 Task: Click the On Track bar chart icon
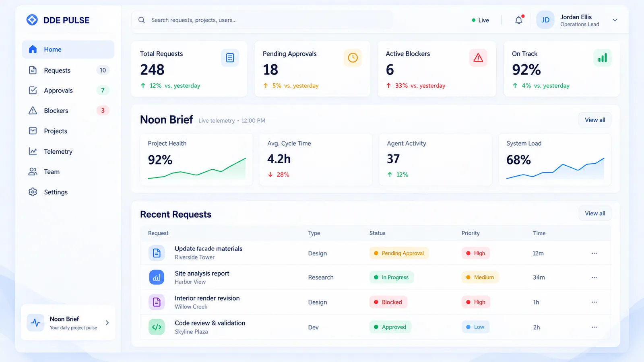pyautogui.click(x=603, y=58)
